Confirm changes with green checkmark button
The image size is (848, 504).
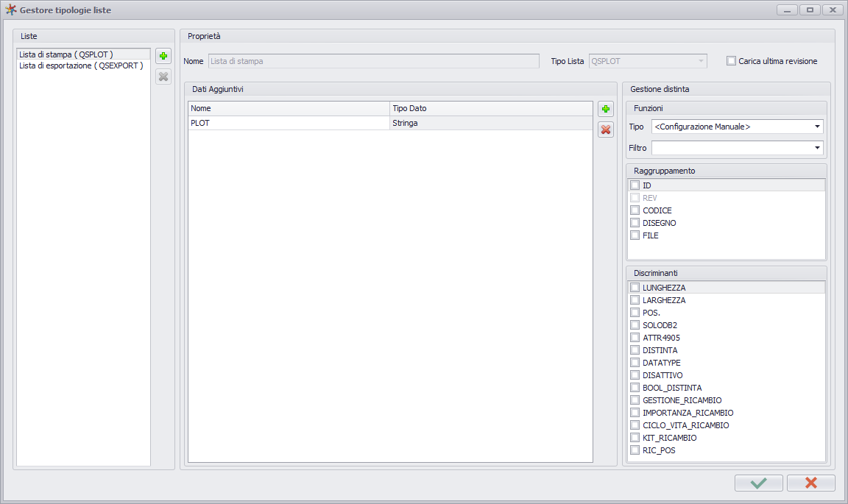[759, 483]
